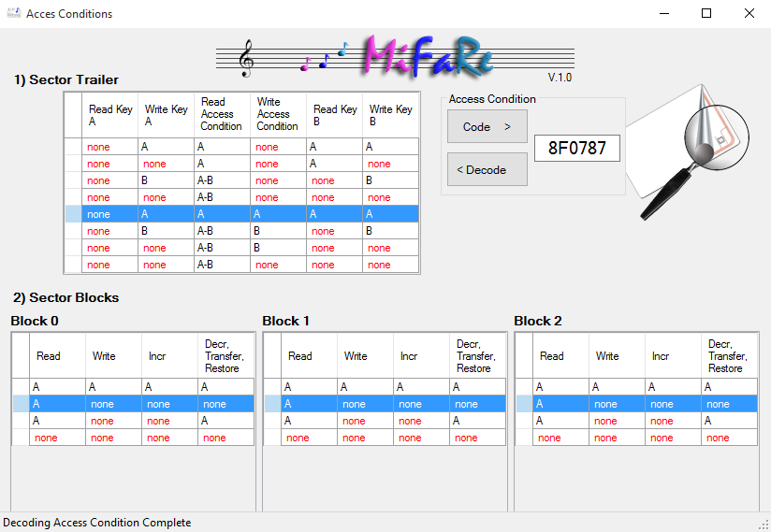
Task: Click the Write Key B column header
Action: (390, 115)
